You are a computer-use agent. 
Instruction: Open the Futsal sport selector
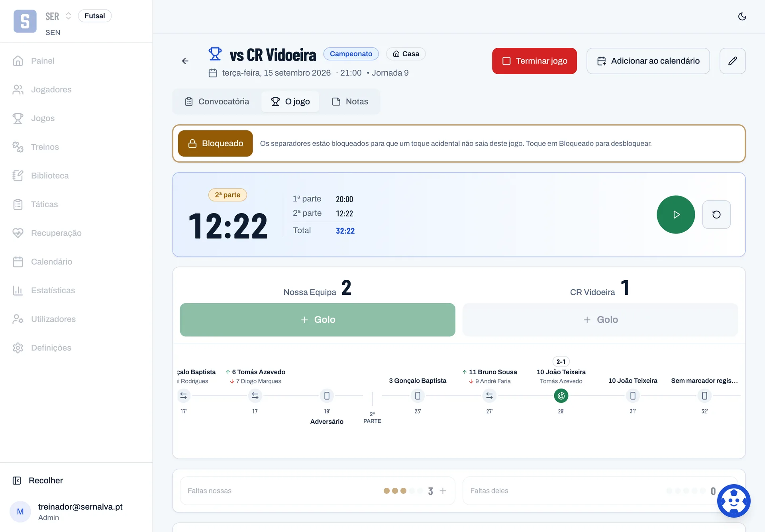tap(95, 16)
